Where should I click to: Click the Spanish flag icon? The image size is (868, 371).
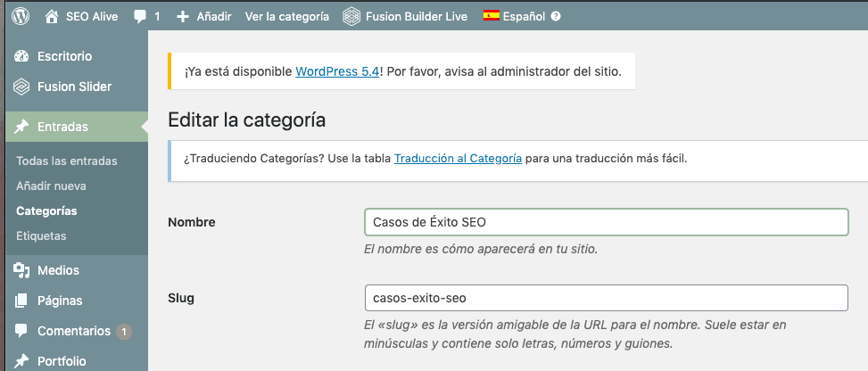(x=491, y=16)
